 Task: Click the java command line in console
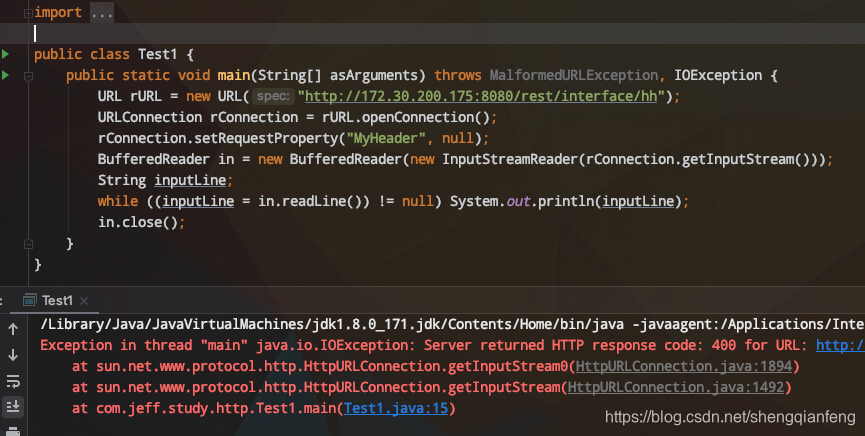452,325
